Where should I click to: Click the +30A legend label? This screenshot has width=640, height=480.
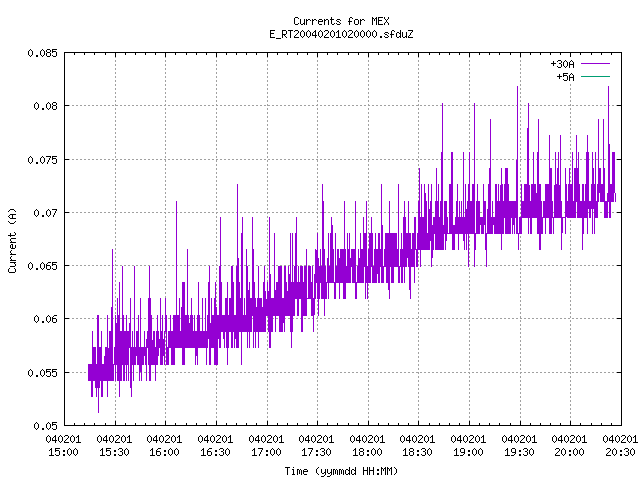(562, 64)
